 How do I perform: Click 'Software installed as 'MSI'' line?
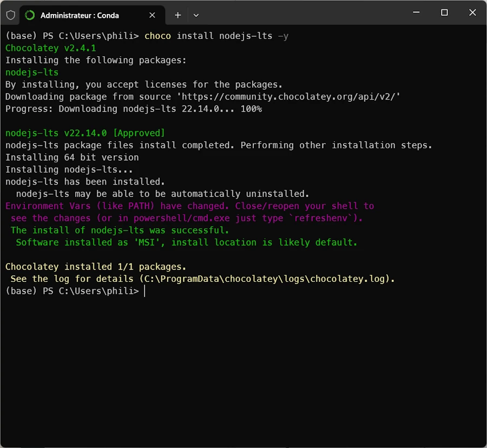point(187,242)
